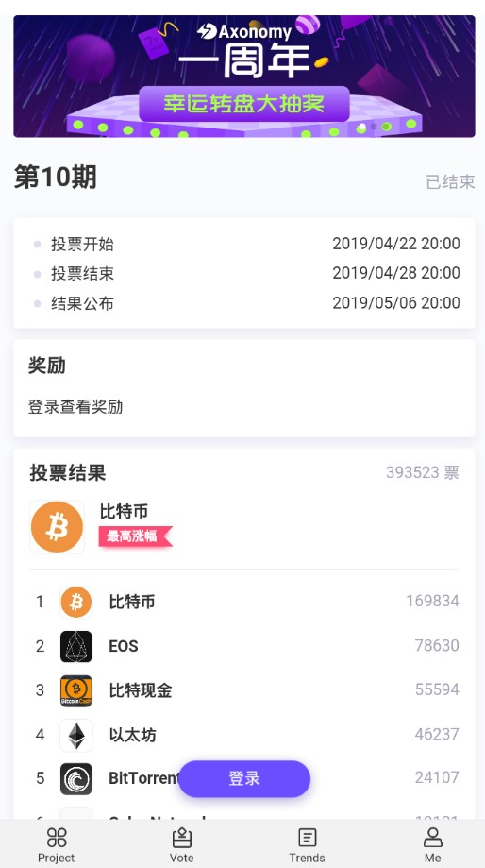Open the Axonomy anniversary banner
This screenshot has width=485, height=868.
pyautogui.click(x=243, y=76)
